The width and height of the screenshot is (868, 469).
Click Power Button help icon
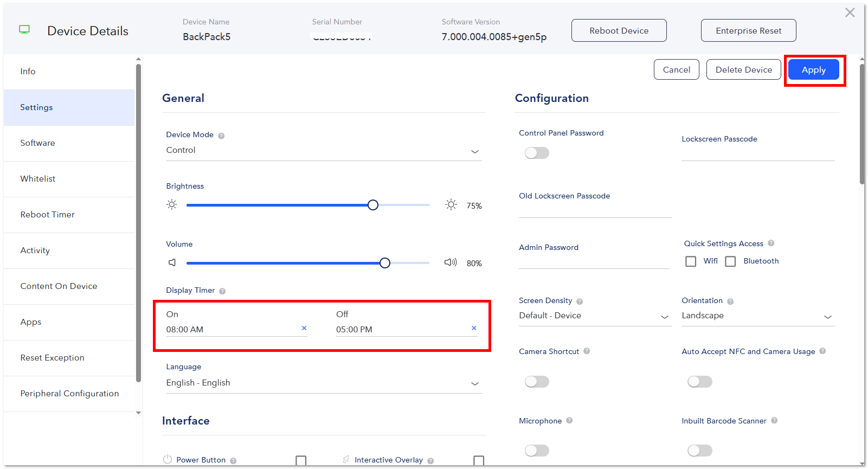pyautogui.click(x=233, y=461)
